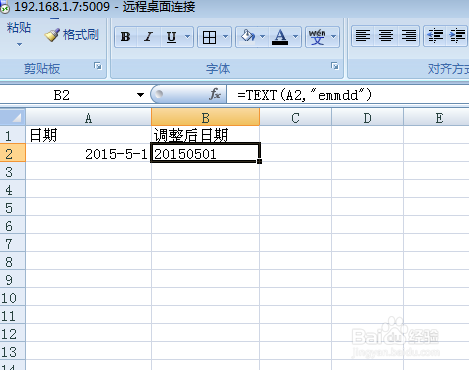Click the Name Box showing B2

[62, 95]
